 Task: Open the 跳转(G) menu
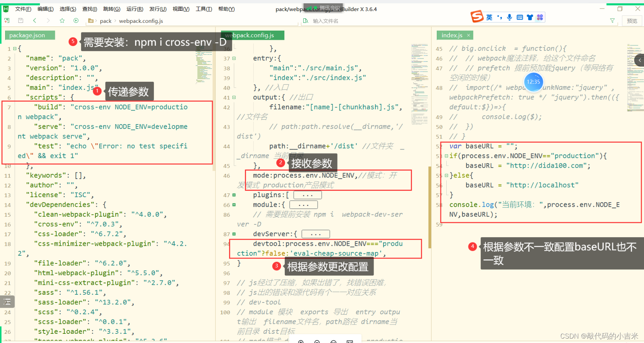(x=112, y=9)
